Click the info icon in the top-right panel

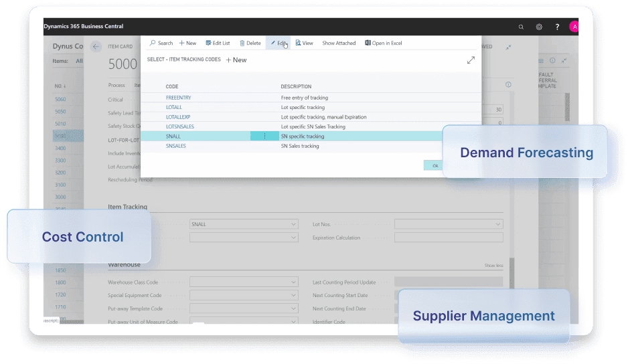tap(552, 60)
